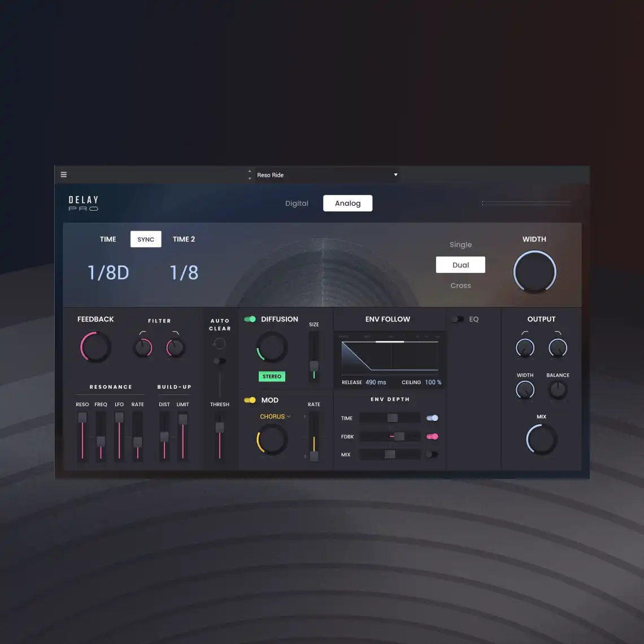Image resolution: width=644 pixels, height=644 pixels.
Task: Enable the pink FDBK env depth switch
Action: click(x=432, y=436)
